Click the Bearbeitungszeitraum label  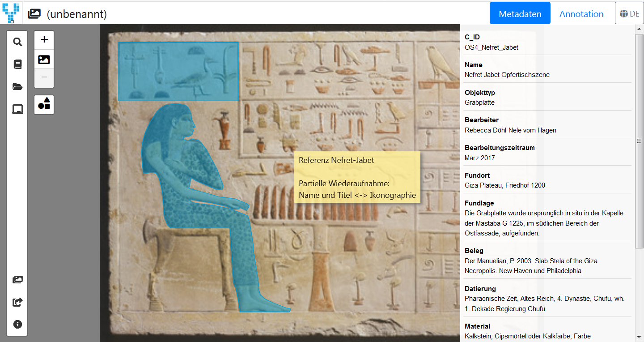click(500, 148)
